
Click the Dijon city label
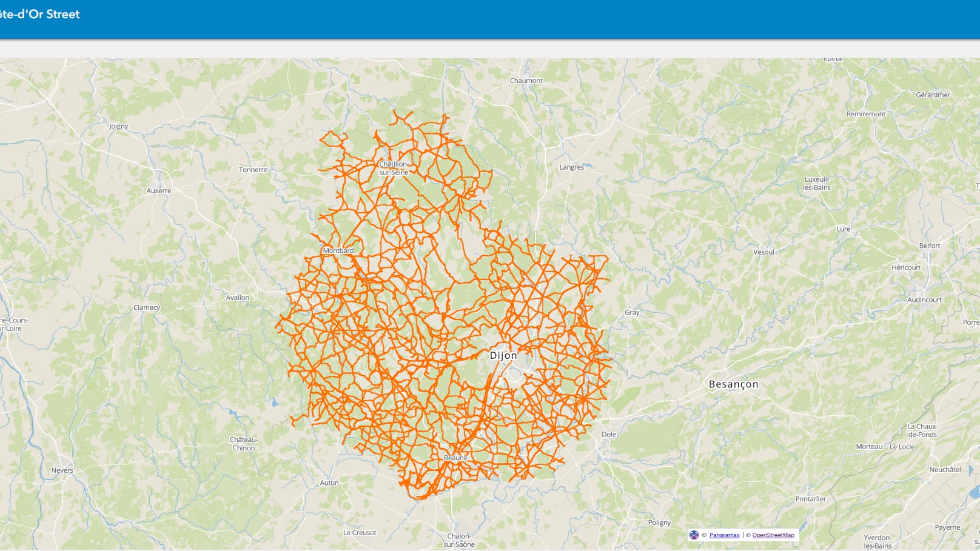point(503,356)
